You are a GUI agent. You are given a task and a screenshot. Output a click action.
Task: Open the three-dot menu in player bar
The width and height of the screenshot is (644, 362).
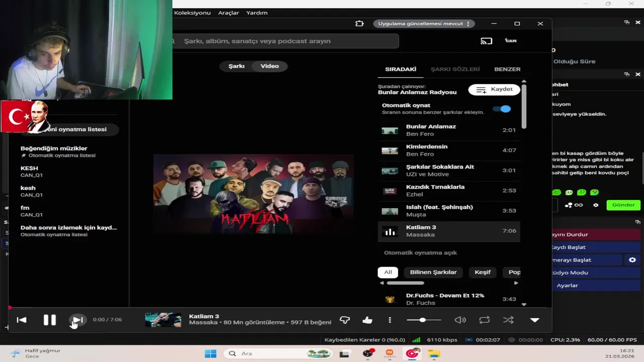[389, 320]
